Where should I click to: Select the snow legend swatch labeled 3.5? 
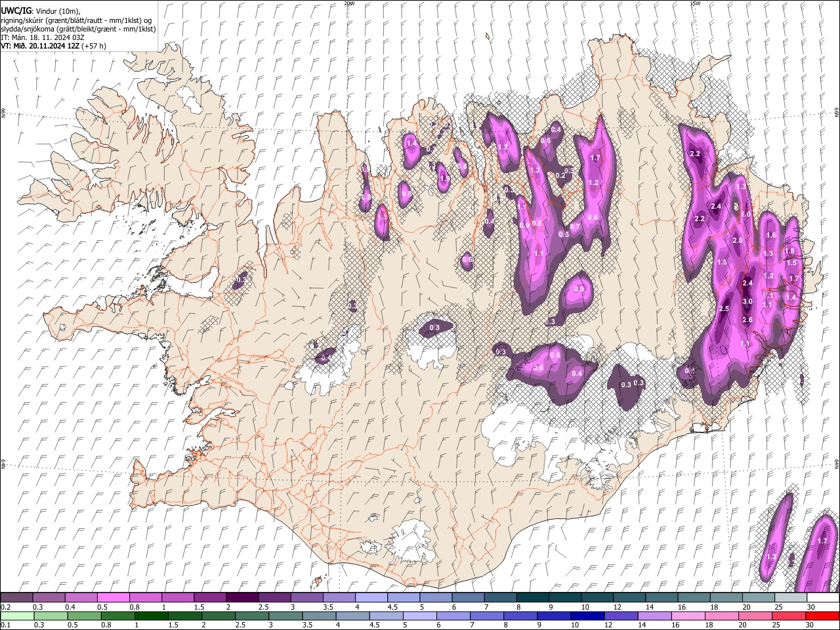[339, 597]
